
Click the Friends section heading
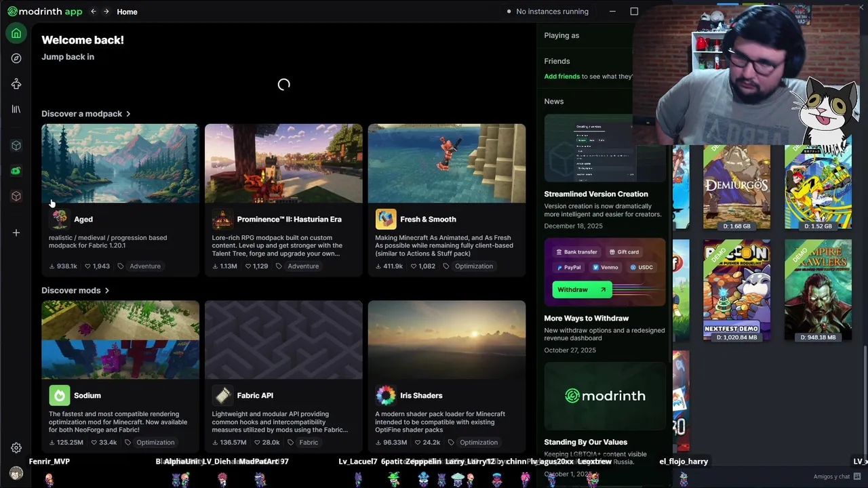[557, 61]
